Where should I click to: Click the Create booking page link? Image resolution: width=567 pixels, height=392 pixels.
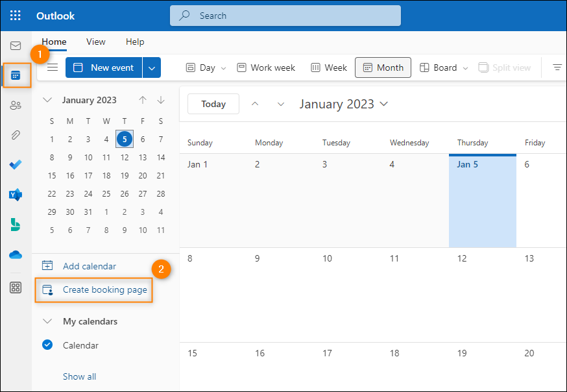pyautogui.click(x=105, y=289)
